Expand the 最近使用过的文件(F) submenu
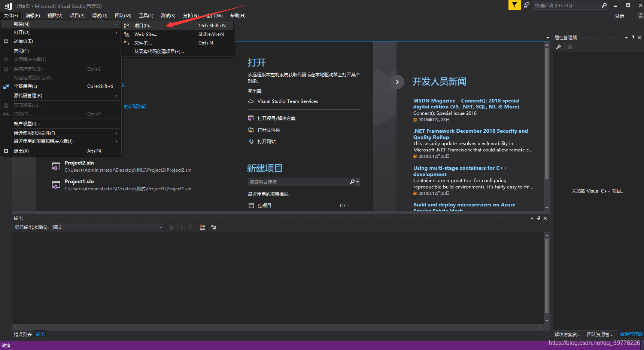The image size is (644, 350). [62, 133]
